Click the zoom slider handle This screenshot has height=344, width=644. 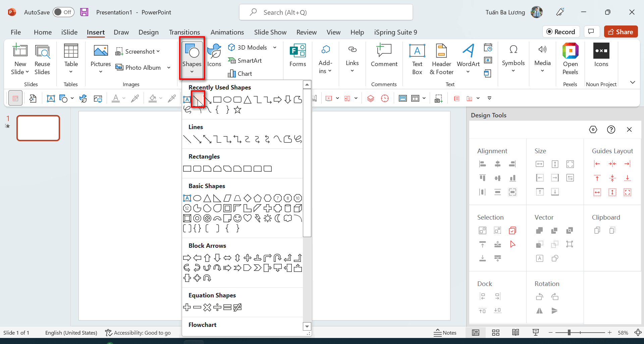(x=569, y=333)
